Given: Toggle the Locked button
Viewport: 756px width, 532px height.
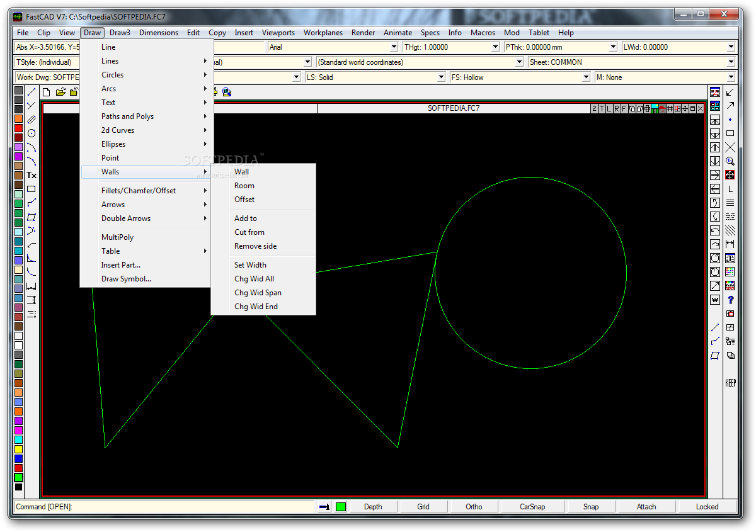Looking at the screenshot, I should coord(707,507).
